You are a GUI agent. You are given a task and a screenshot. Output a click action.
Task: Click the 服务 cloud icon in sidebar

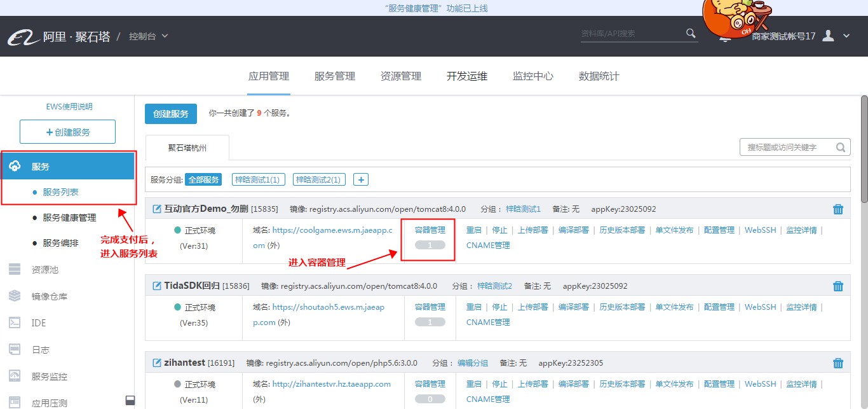tap(15, 167)
